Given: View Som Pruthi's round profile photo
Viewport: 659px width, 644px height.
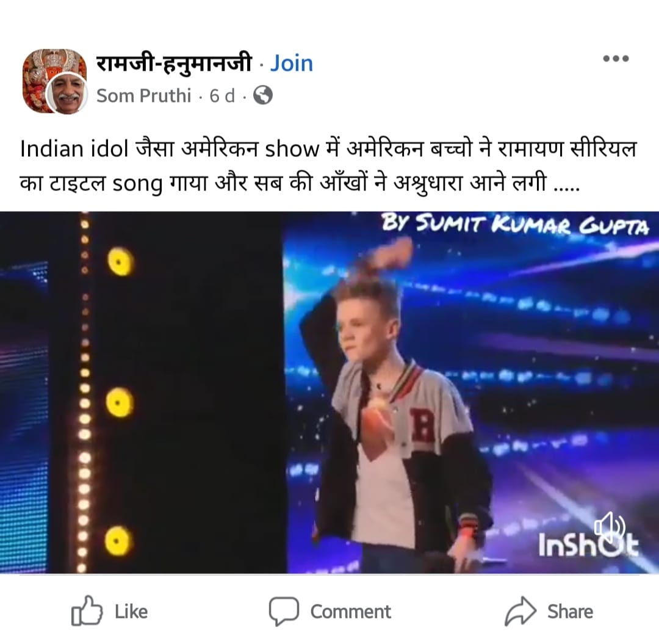Looking at the screenshot, I should point(67,95).
